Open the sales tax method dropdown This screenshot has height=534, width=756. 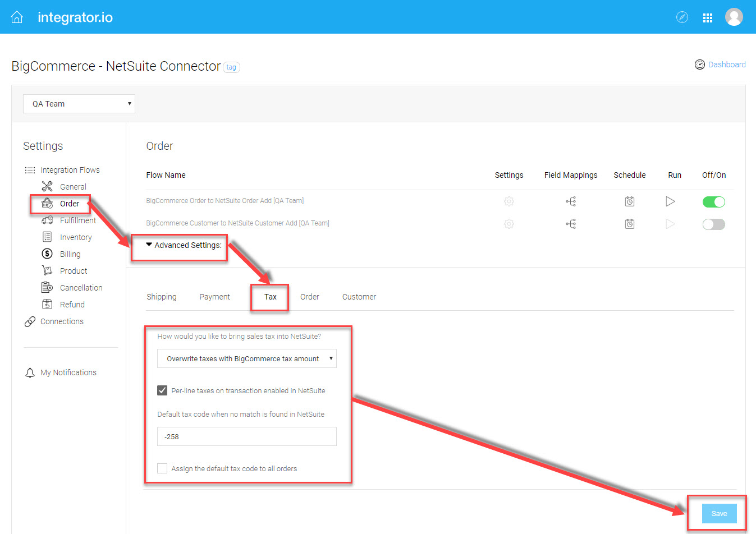(x=247, y=358)
